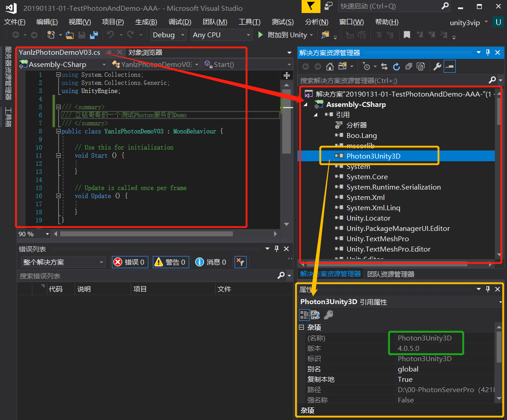Open the unity3vip account menu
Image resolution: width=507 pixels, height=420 pixels.
(x=468, y=22)
